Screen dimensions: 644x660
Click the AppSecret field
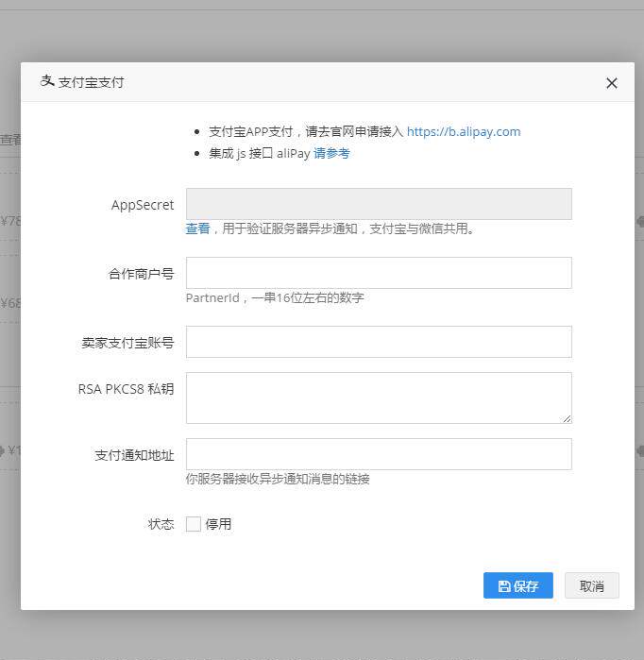pos(379,204)
